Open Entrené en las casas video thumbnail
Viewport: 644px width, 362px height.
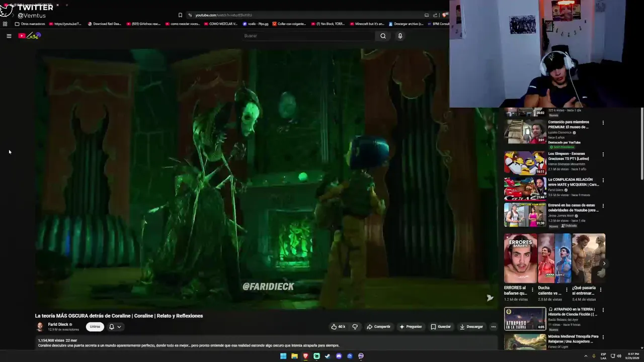[525, 215]
